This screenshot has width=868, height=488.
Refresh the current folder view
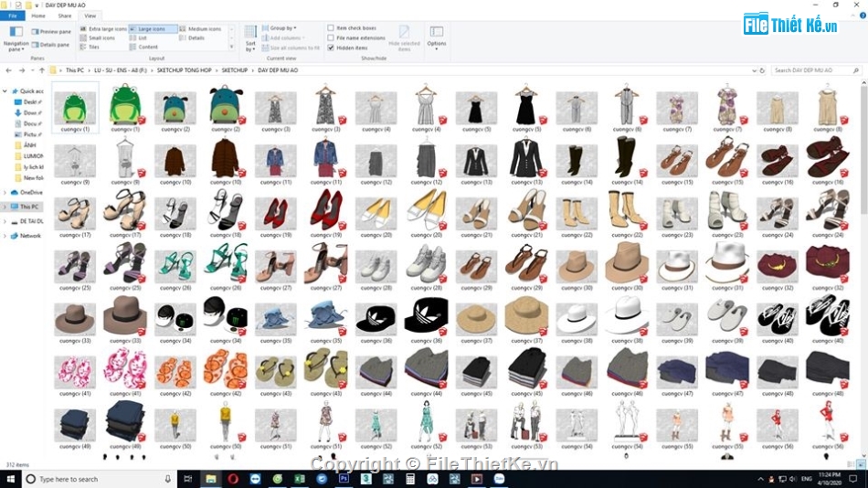pos(762,70)
